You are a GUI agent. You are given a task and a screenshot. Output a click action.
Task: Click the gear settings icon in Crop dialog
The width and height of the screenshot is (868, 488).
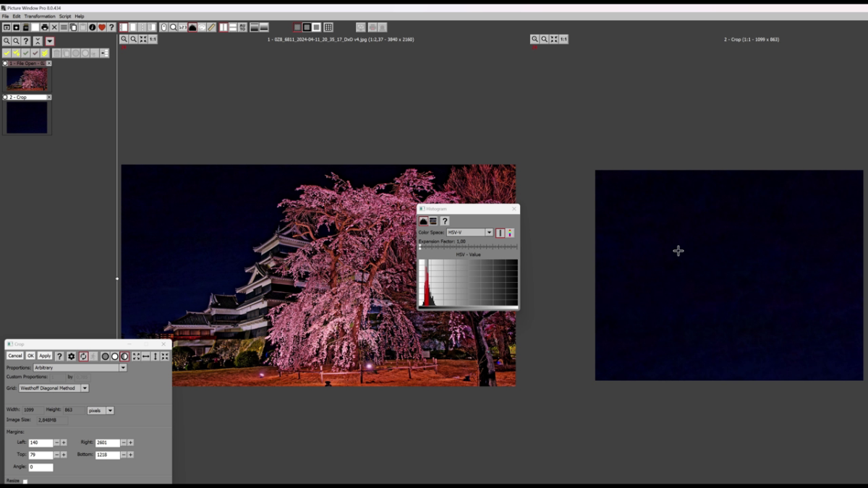(71, 356)
